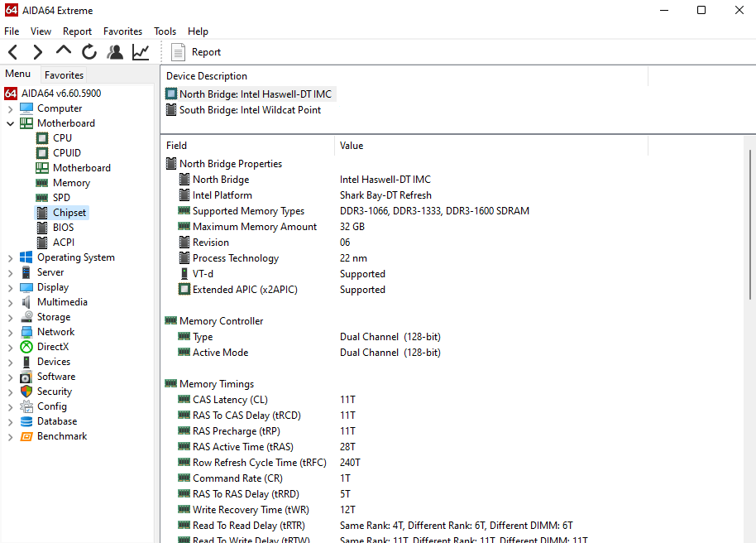Expand the Devices tree node
This screenshot has height=543, width=756.
[x=10, y=363]
